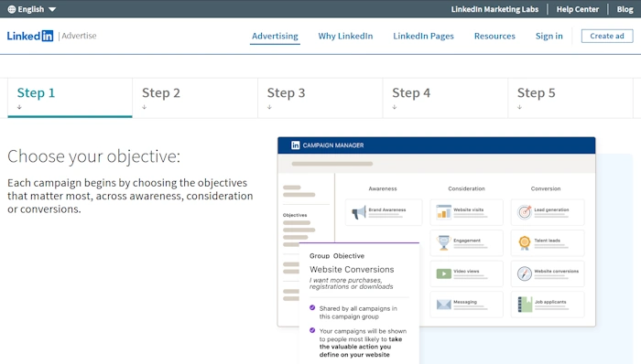The image size is (641, 364).
Task: Click the Conversion column heading
Action: pyautogui.click(x=546, y=188)
